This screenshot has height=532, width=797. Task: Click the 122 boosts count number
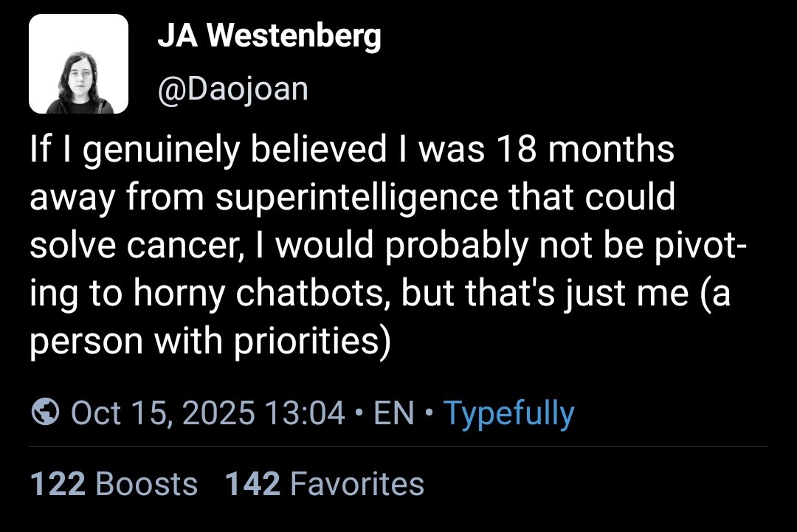[58, 484]
